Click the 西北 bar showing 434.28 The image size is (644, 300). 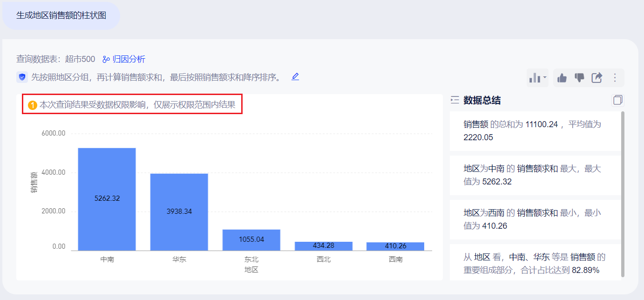pos(323,246)
